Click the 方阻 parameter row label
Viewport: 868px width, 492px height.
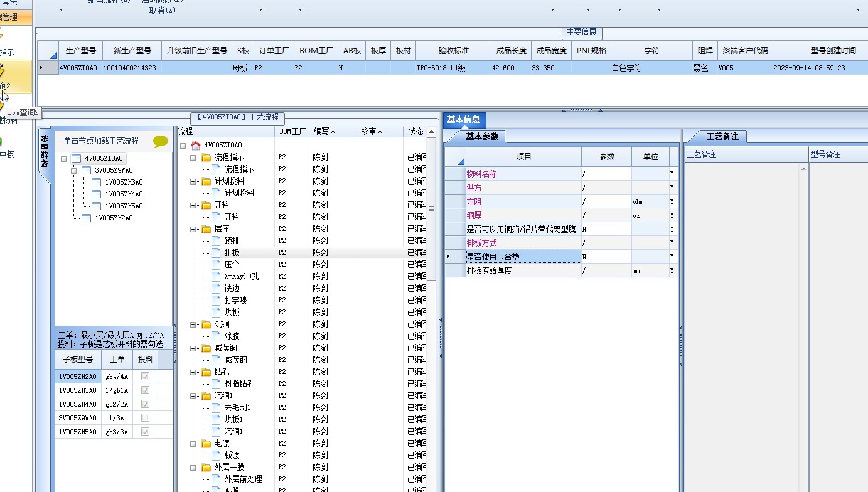(474, 201)
